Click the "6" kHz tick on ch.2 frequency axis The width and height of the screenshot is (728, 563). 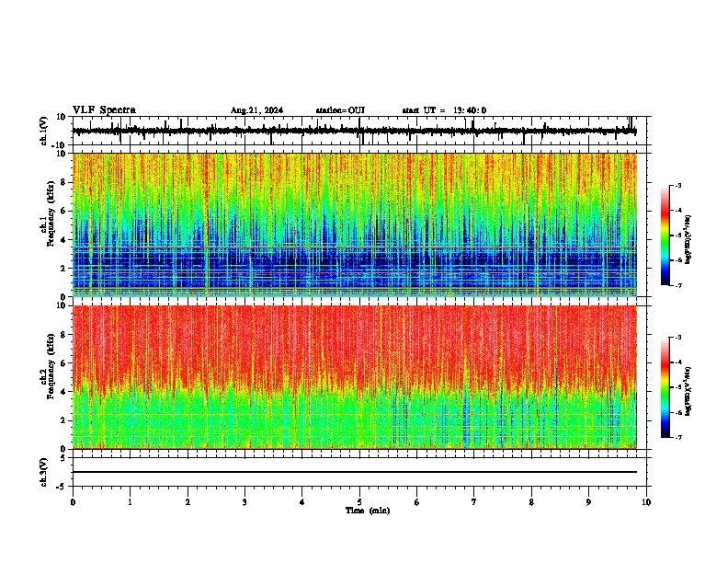(x=63, y=362)
